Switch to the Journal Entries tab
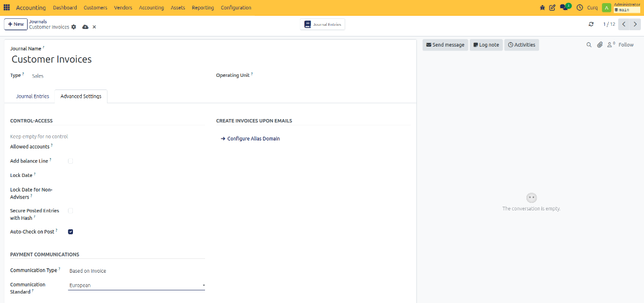 tap(33, 96)
